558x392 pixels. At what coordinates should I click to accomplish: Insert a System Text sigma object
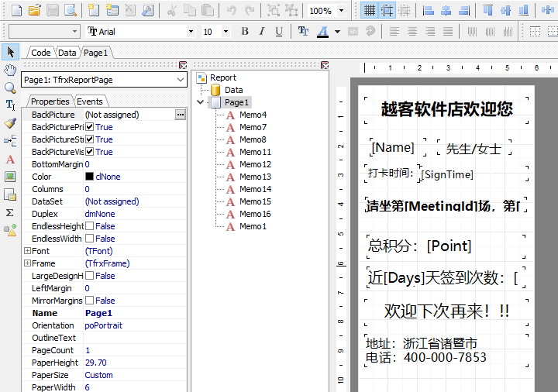[10, 212]
